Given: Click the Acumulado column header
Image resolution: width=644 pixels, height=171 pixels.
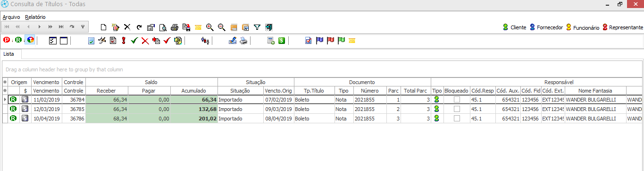Looking at the screenshot, I should pos(194,90).
